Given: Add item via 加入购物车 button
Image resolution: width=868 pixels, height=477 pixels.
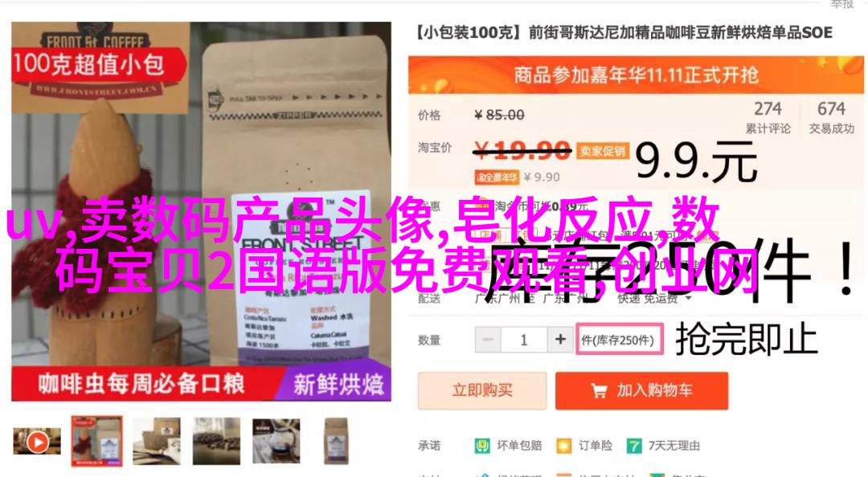Looking at the screenshot, I should tap(641, 391).
